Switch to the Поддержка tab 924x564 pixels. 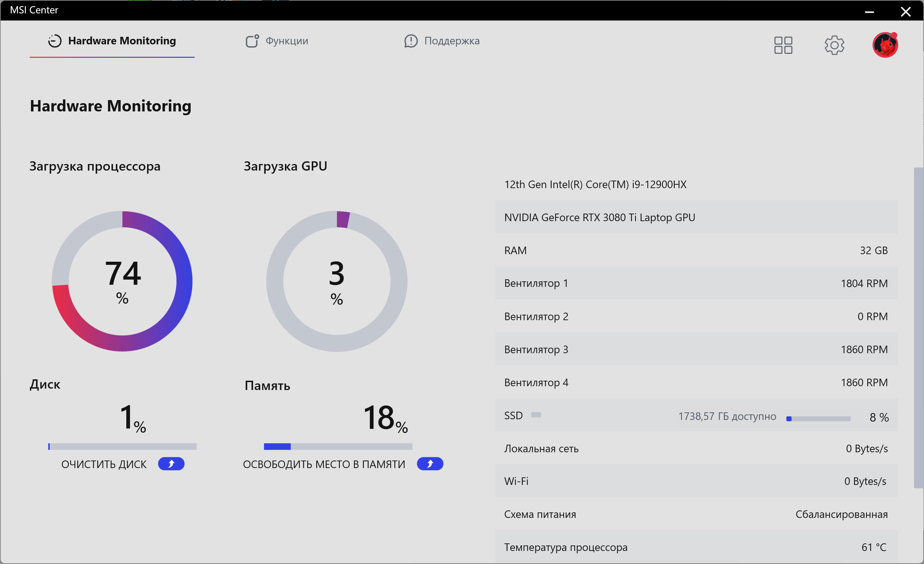point(452,41)
